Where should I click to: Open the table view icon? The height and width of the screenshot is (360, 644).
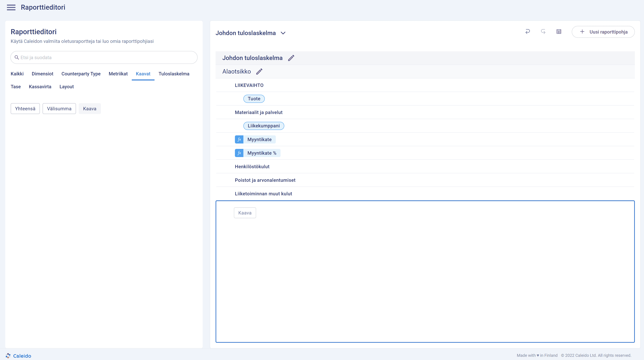point(559,32)
